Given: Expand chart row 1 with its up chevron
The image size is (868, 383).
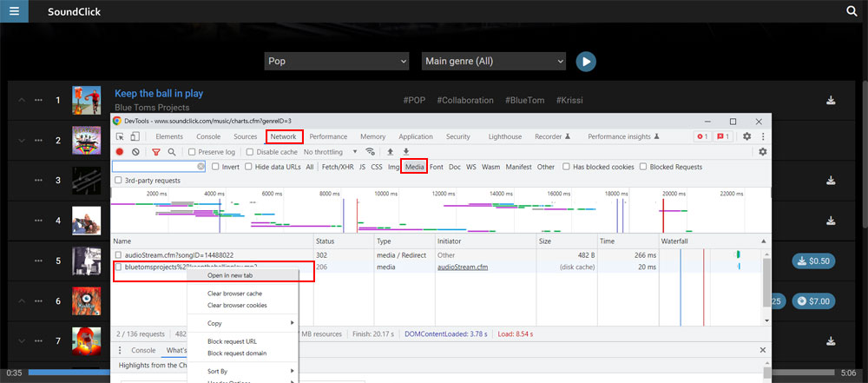Looking at the screenshot, I should (23, 101).
